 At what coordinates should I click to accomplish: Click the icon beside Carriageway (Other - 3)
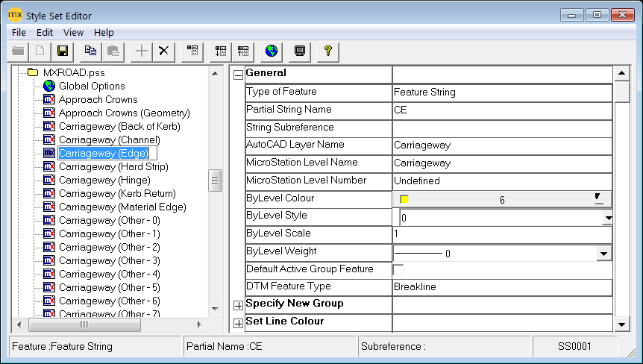click(49, 261)
